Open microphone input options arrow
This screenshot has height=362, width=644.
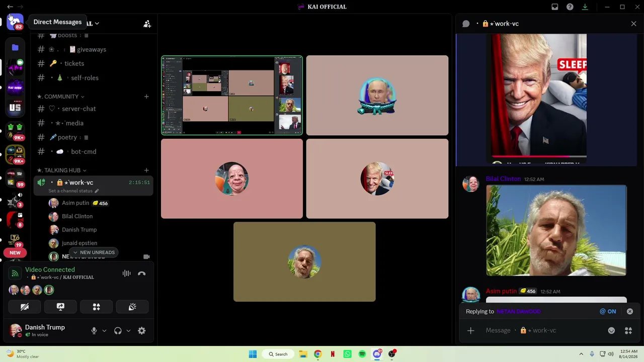click(104, 331)
